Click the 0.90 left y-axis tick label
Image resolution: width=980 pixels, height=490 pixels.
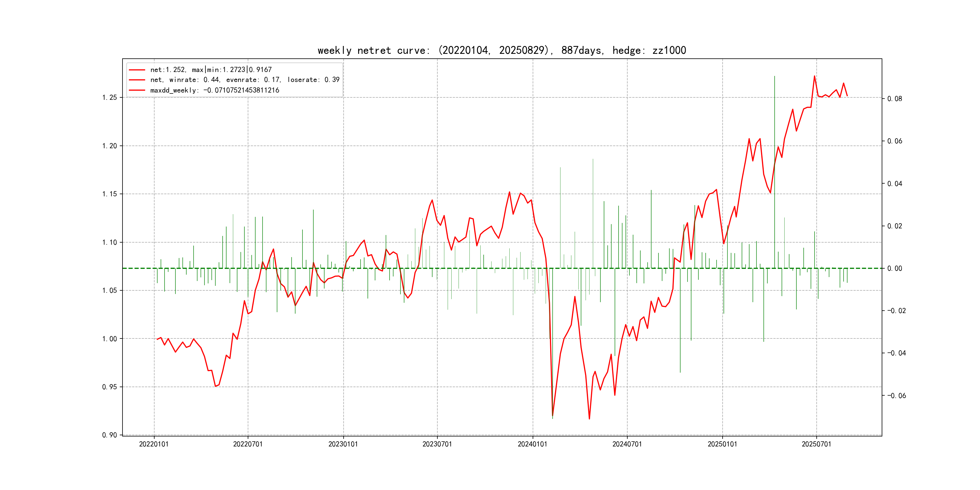click(109, 435)
